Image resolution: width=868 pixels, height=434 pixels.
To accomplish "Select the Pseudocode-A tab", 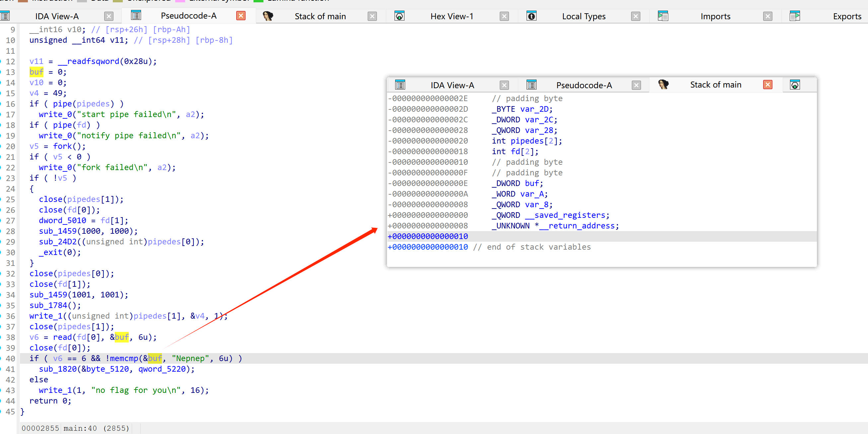I will tap(189, 16).
